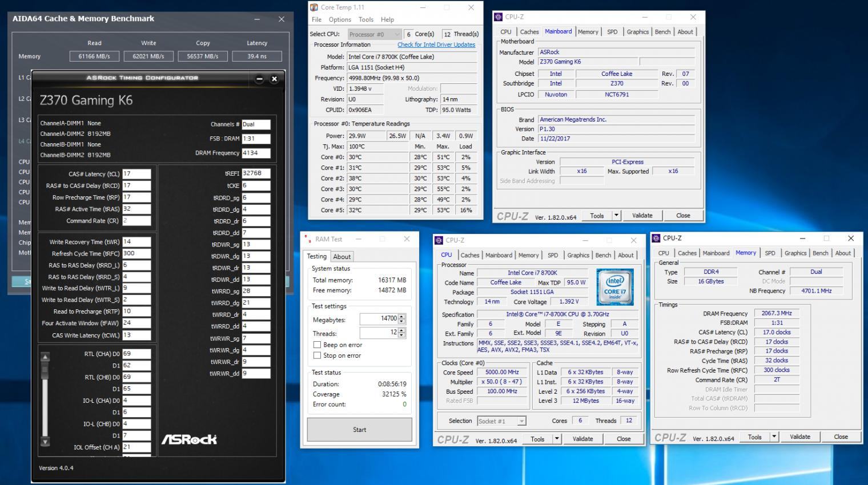Open the Tools menu in Core Temp
Viewport: 868px width, 485px height.
click(x=366, y=19)
